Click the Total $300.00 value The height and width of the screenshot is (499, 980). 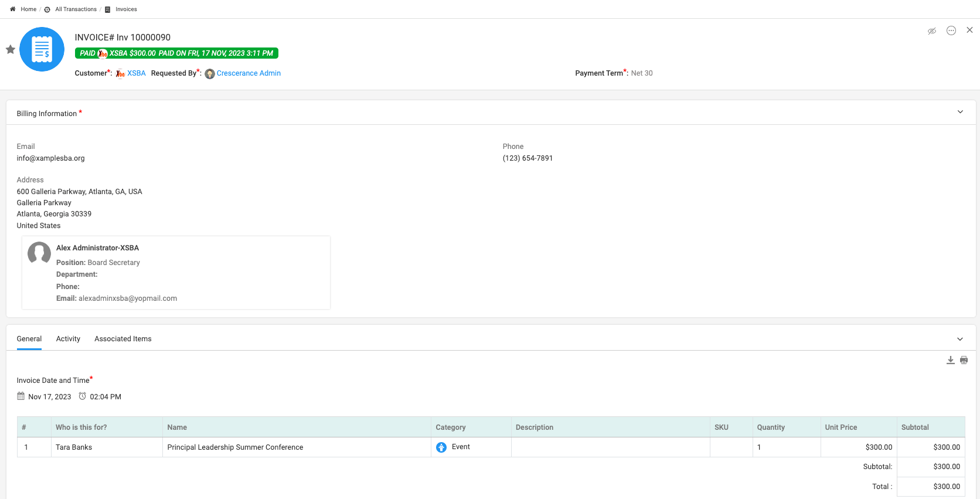pyautogui.click(x=947, y=487)
